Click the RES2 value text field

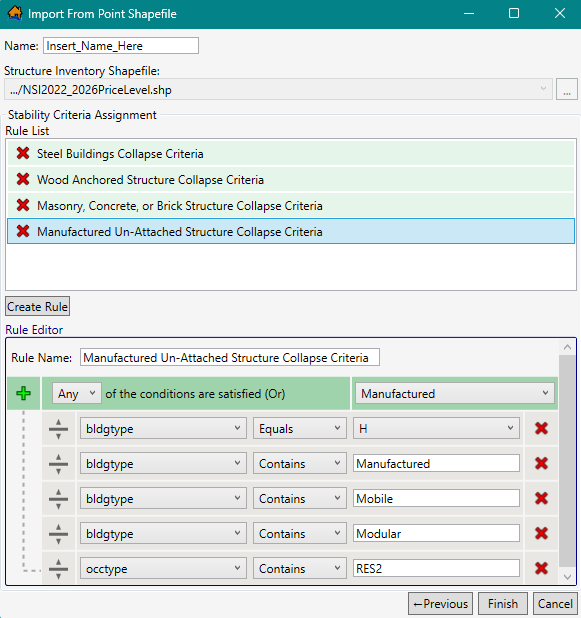pyautogui.click(x=436, y=568)
